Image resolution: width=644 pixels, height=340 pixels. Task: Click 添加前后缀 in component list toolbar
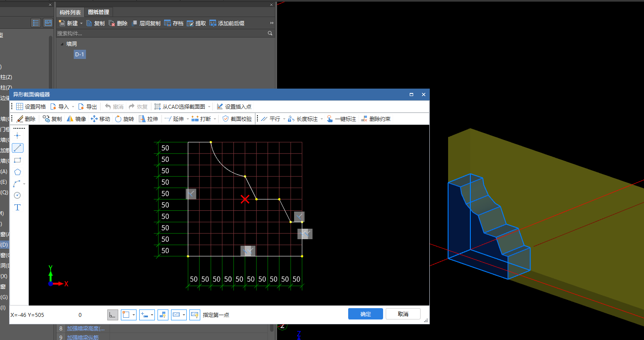click(227, 23)
